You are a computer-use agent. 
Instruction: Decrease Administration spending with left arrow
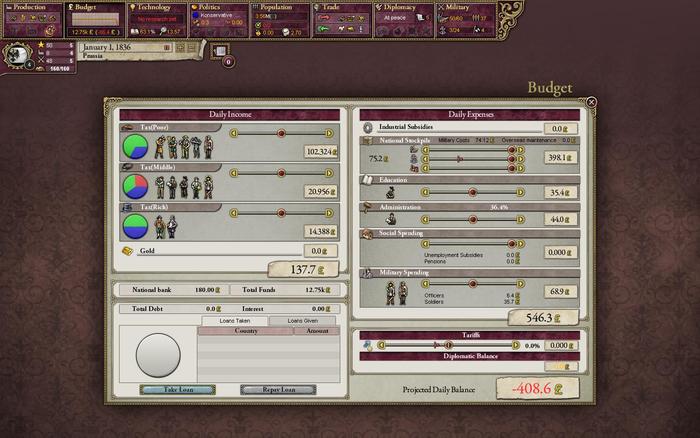(x=425, y=219)
